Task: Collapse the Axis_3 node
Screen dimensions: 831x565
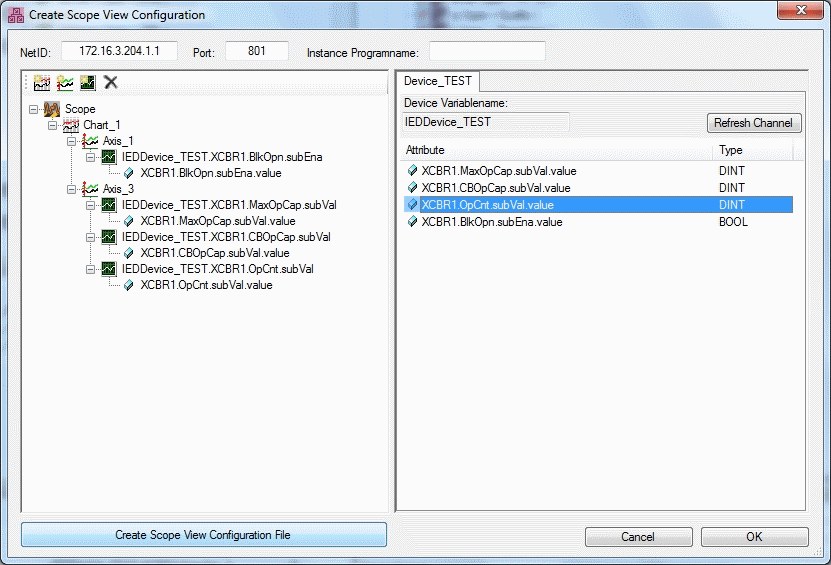Action: coord(72,189)
